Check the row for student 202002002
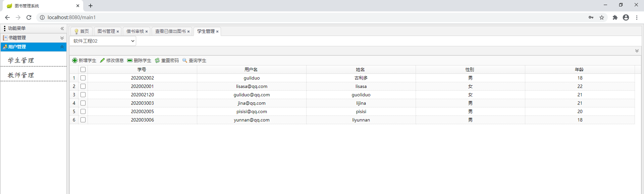 [83, 78]
